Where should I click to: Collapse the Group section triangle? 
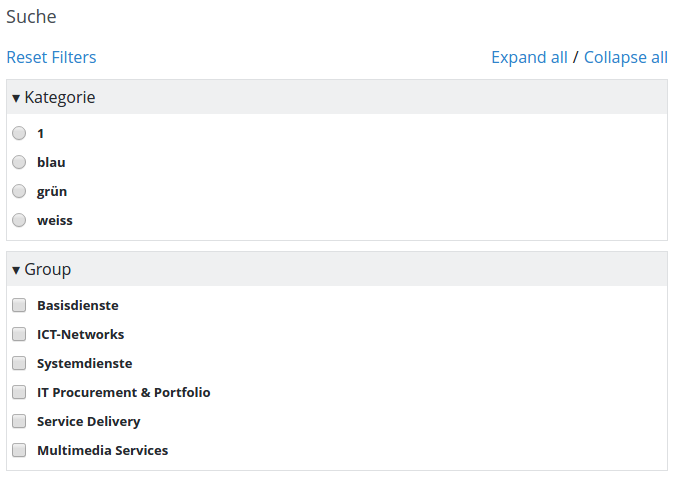point(16,270)
